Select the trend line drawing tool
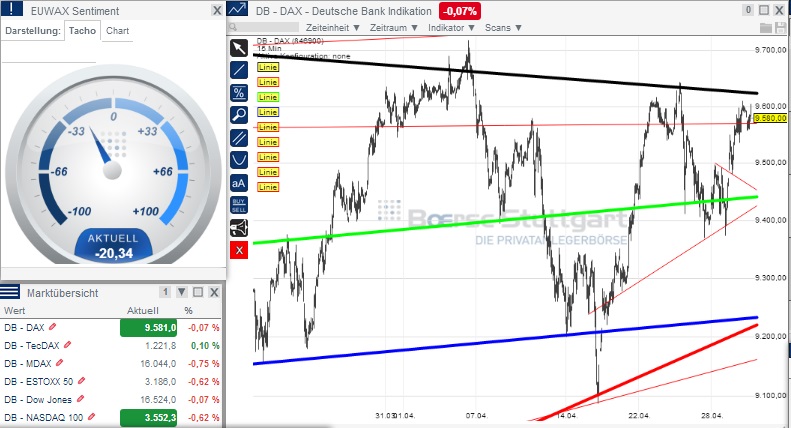Image resolution: width=791 pixels, height=428 pixels. [x=239, y=70]
